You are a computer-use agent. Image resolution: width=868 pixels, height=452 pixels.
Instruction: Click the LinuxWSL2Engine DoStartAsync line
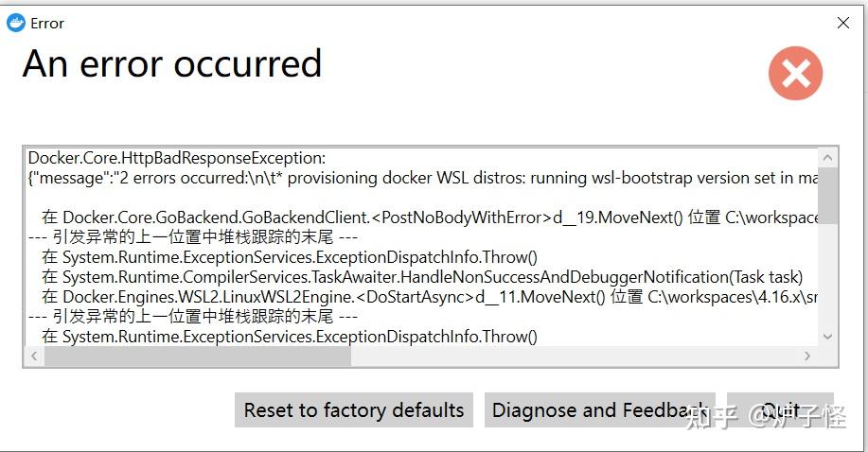(430, 297)
